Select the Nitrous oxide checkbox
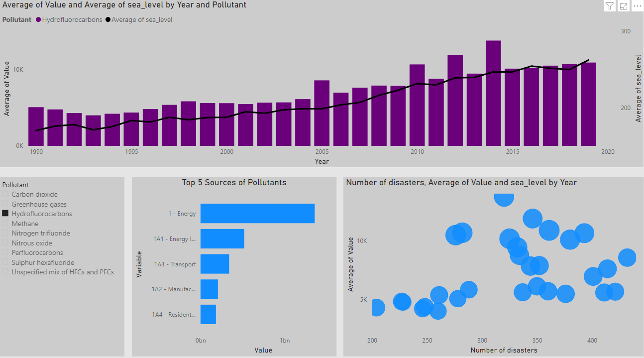The height and width of the screenshot is (358, 644). click(6, 242)
